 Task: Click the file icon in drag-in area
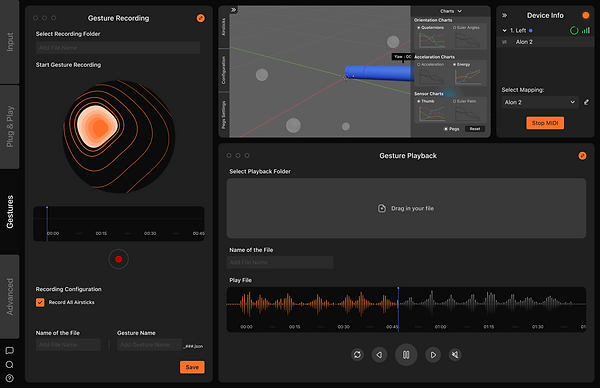tap(382, 208)
